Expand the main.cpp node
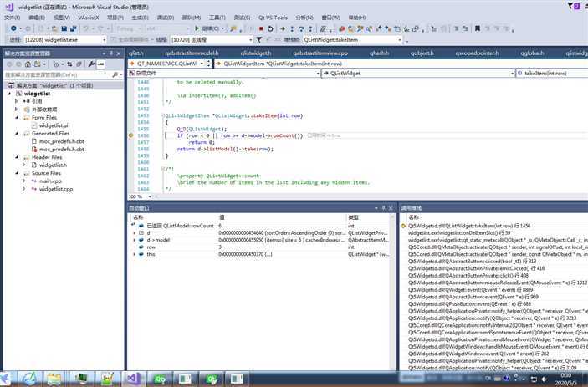The height and width of the screenshot is (387, 588). click(24, 181)
